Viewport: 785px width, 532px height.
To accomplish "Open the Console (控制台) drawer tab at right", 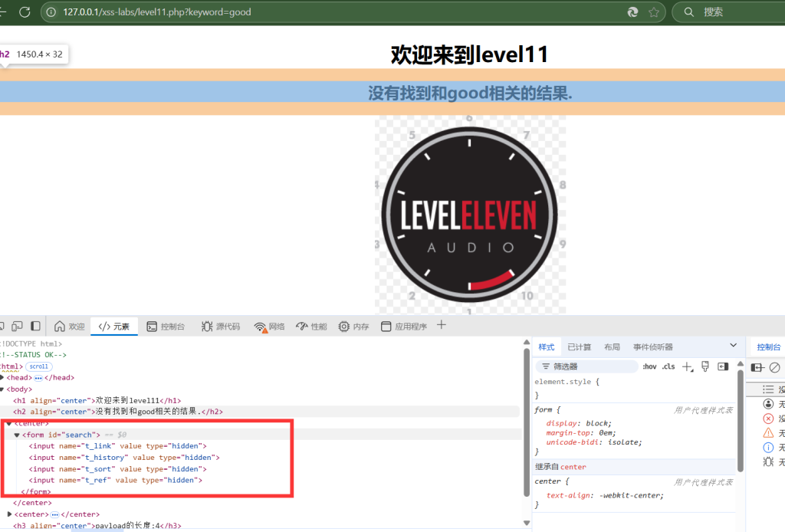I will click(x=768, y=346).
